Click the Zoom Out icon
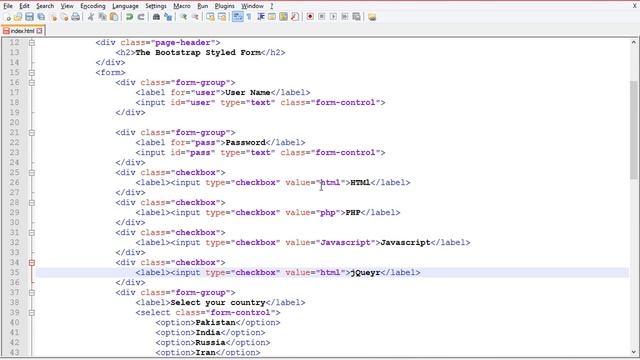 (x=195, y=17)
